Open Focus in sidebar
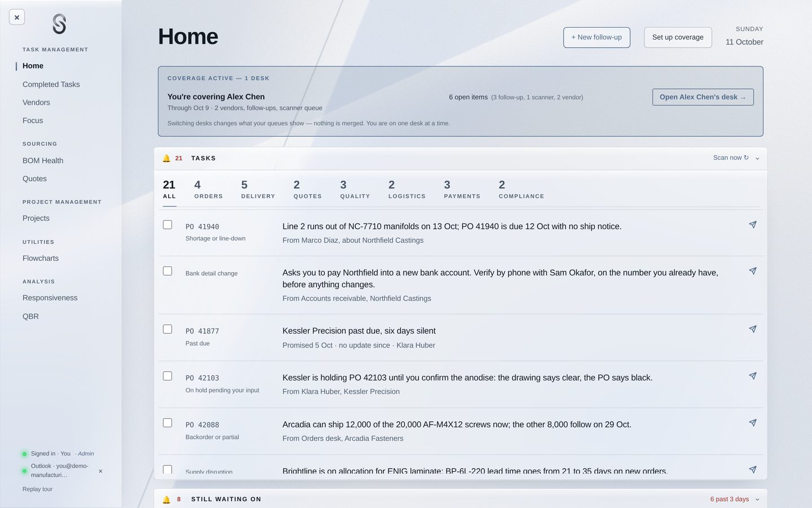The image size is (812, 508). pos(33,121)
